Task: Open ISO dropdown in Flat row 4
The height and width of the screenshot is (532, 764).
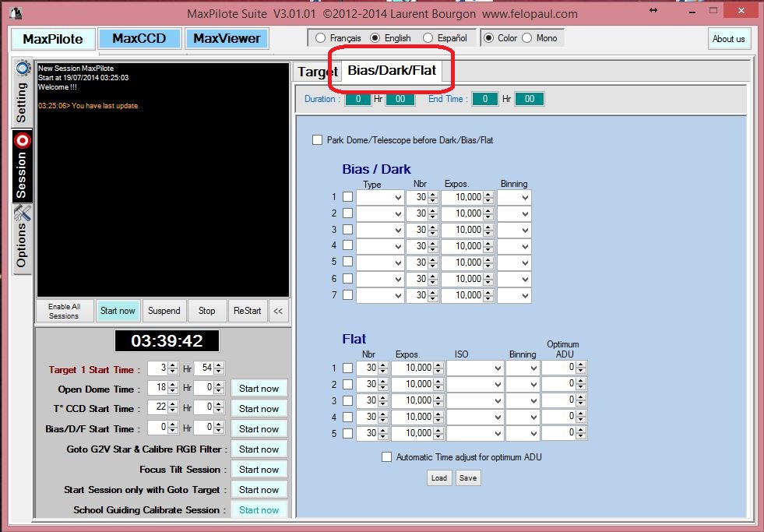Action: coord(474,417)
